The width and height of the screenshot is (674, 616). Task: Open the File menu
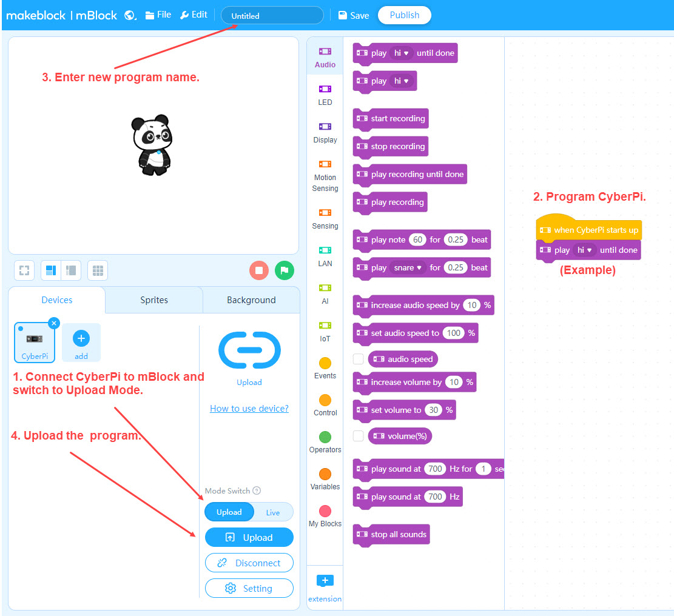click(x=158, y=15)
